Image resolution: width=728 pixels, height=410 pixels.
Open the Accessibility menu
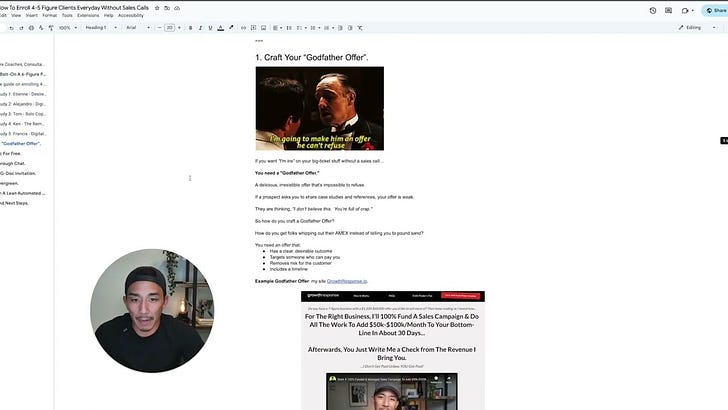[131, 15]
